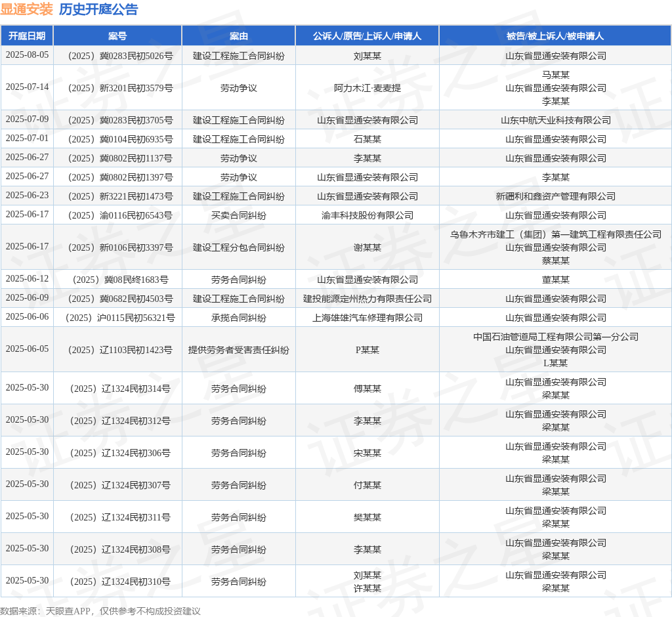Viewport: 672px width, 617px height.
Task: Click defendant 马某某
Action: click(555, 75)
